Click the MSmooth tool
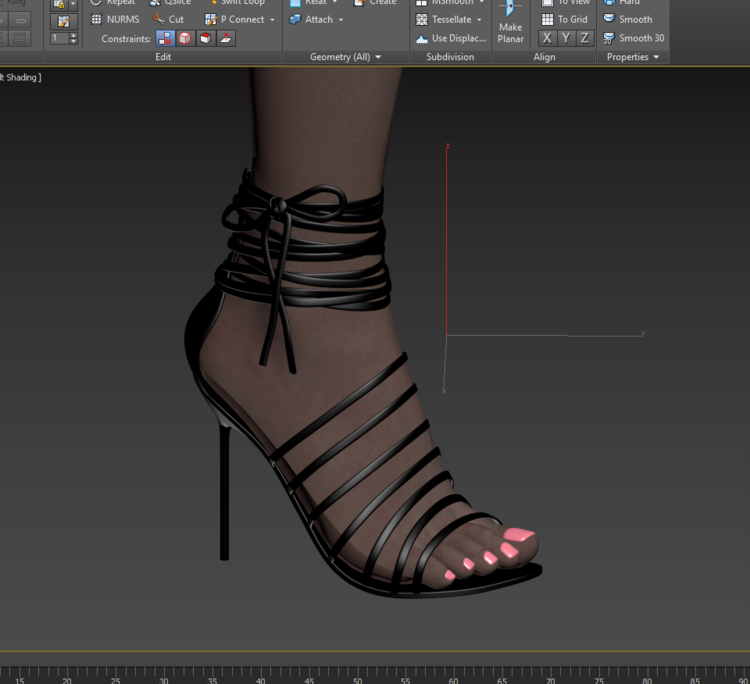This screenshot has width=750, height=684. point(446,2)
